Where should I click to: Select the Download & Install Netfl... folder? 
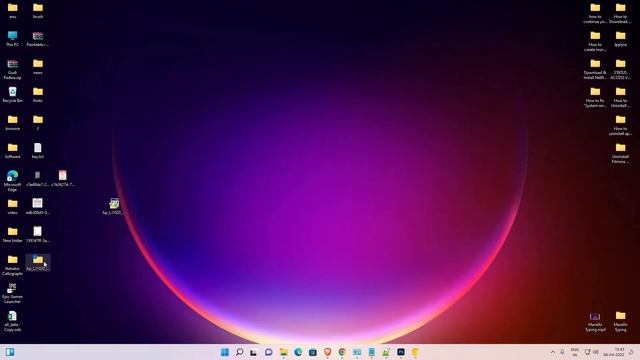click(595, 69)
